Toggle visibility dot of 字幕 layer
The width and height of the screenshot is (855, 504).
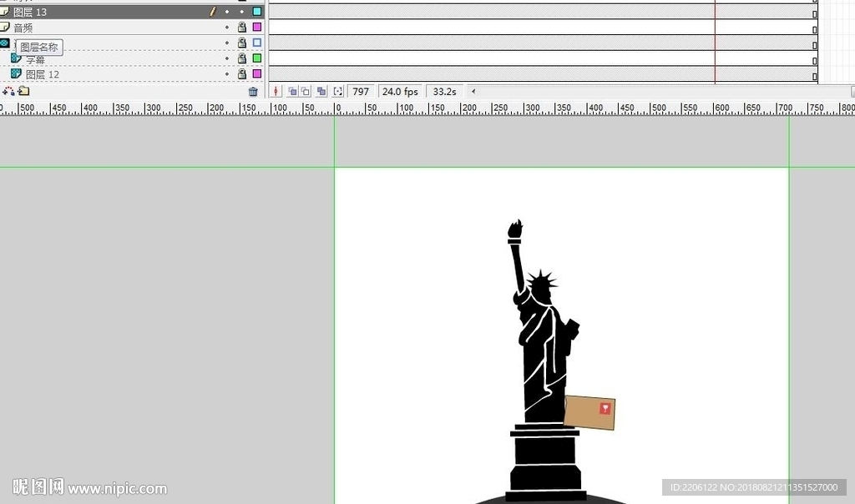tap(227, 58)
